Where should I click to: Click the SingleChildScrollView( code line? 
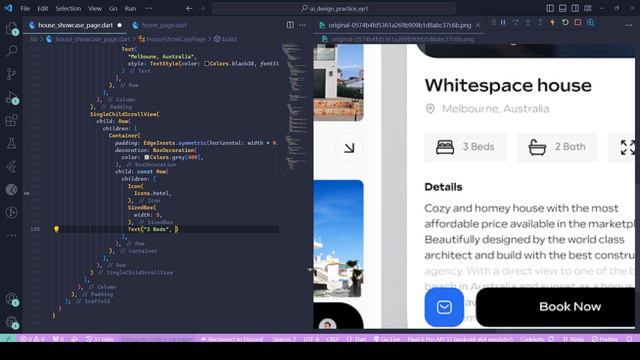pyautogui.click(x=125, y=114)
